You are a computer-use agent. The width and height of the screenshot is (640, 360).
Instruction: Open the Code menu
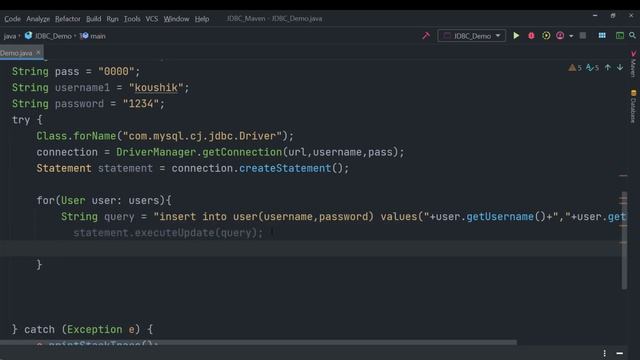click(x=12, y=19)
